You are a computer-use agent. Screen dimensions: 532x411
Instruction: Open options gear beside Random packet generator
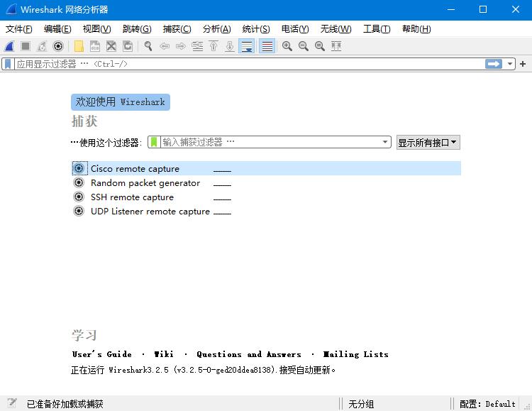[79, 182]
